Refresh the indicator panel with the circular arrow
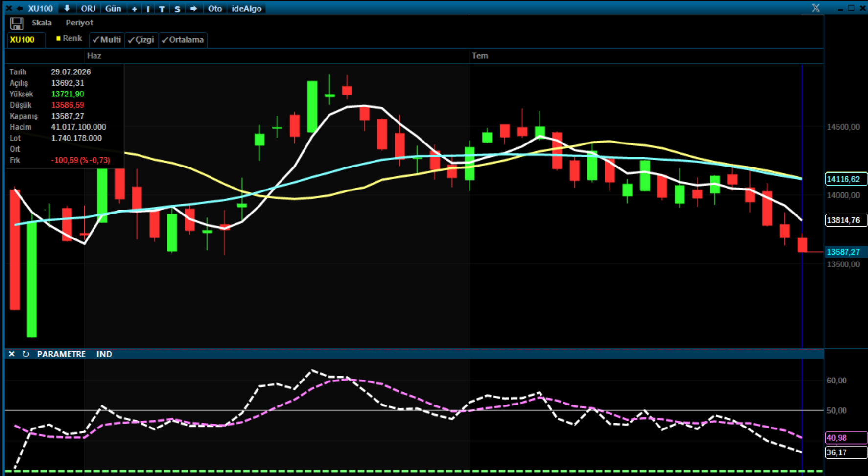The width and height of the screenshot is (868, 476). coord(26,354)
